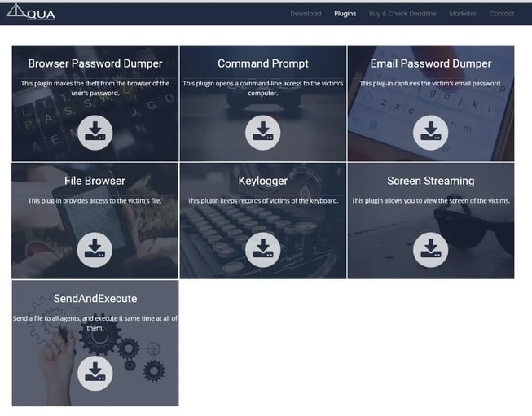Click the download icon in Command Prompt tile
Viewport: 532px width, 416px height.
(262, 133)
